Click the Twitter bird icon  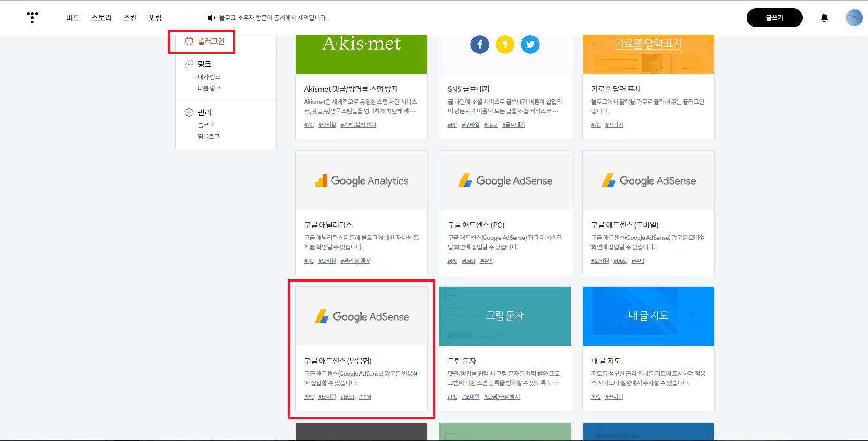tap(530, 45)
